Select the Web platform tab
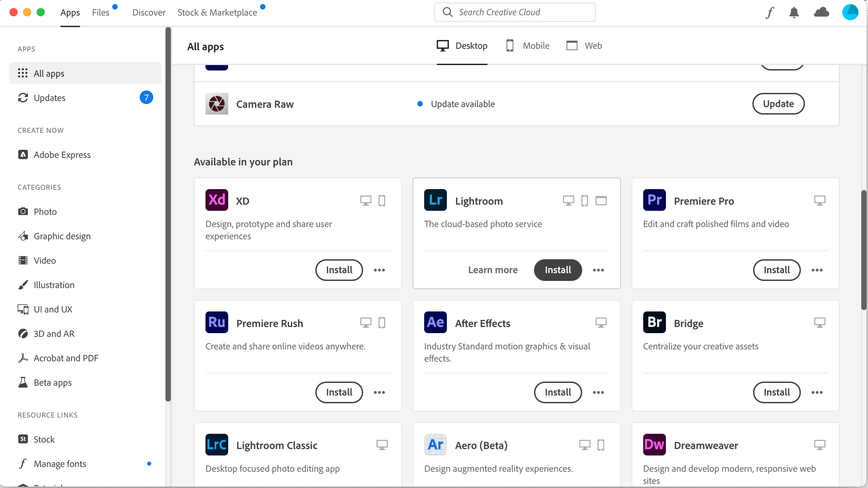This screenshot has height=488, width=868. [x=584, y=46]
